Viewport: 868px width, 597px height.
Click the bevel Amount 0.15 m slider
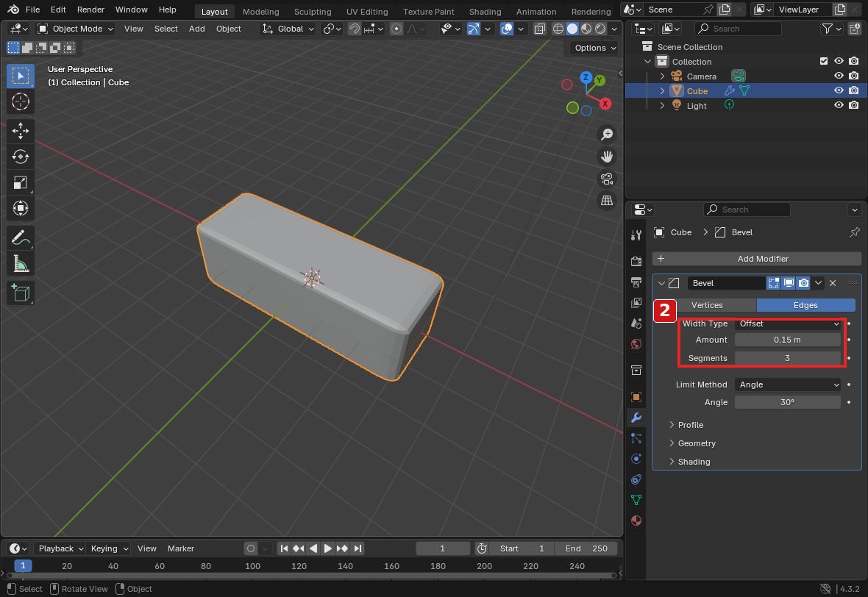(787, 340)
